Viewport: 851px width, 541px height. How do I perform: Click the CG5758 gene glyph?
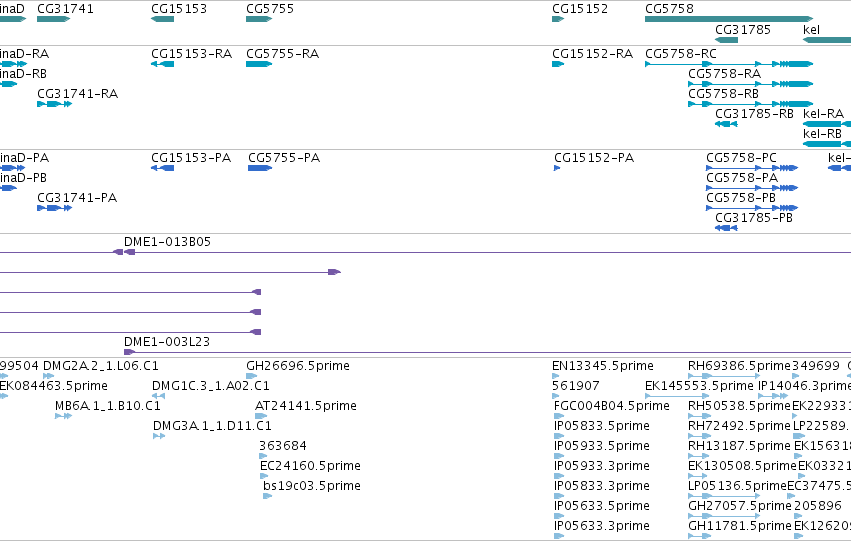coord(729,19)
